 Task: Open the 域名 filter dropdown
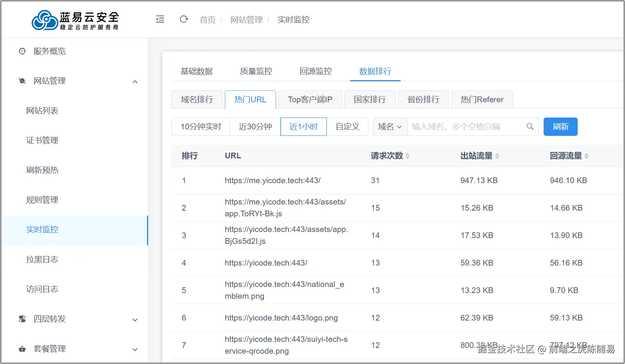click(390, 127)
